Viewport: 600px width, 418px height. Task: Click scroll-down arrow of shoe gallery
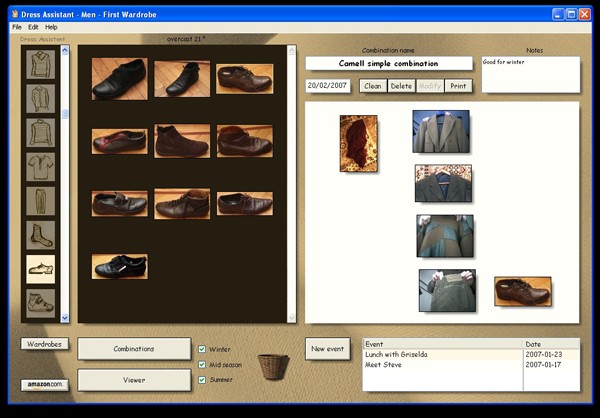(292, 318)
